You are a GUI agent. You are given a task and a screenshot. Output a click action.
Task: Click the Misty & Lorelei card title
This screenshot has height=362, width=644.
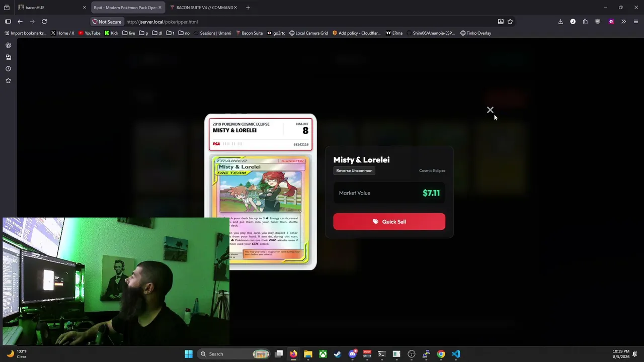361,160
